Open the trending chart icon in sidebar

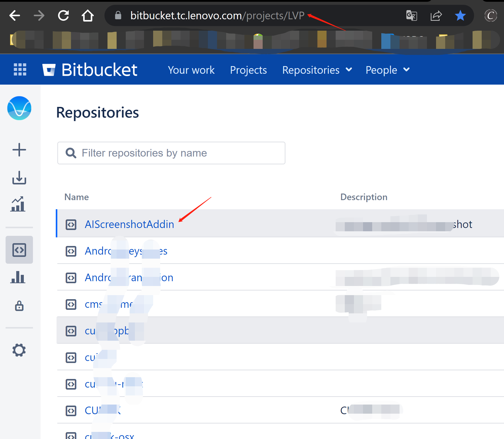click(18, 204)
